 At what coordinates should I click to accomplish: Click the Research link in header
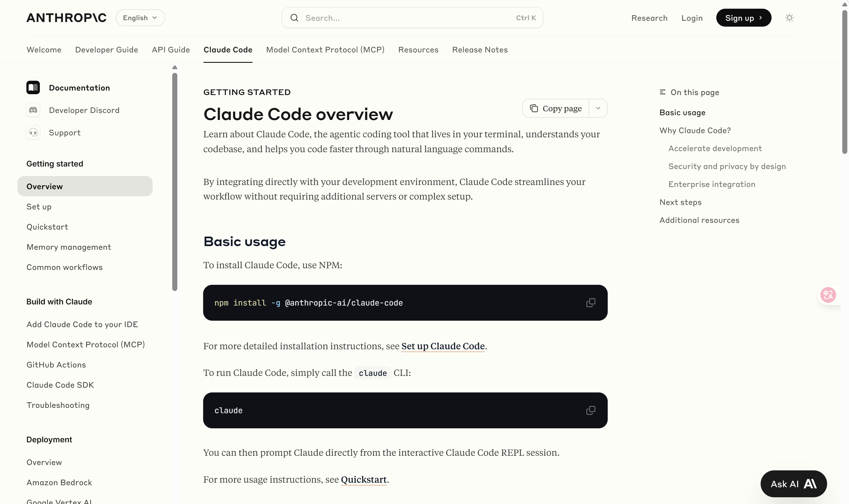tap(649, 18)
